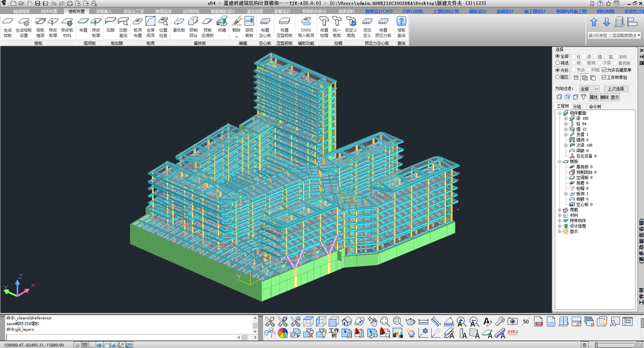Expand the 墙 12 tree node
The image size is (644, 348).
pos(566,129)
